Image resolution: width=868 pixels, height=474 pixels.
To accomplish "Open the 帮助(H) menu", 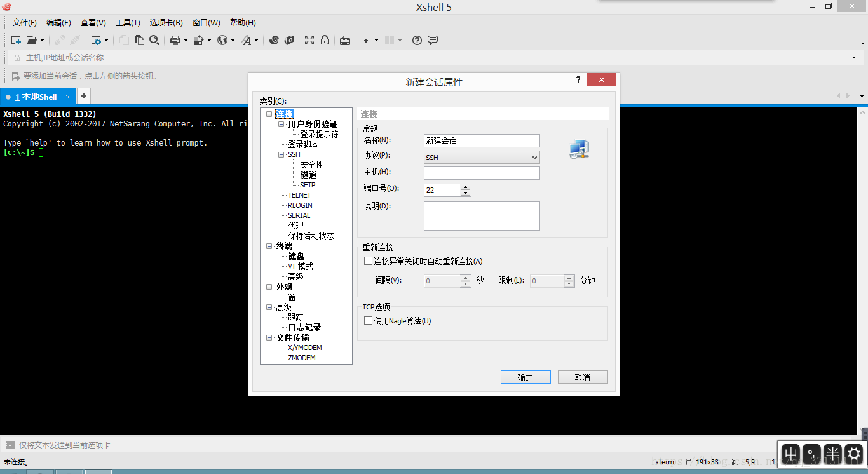I will click(243, 22).
